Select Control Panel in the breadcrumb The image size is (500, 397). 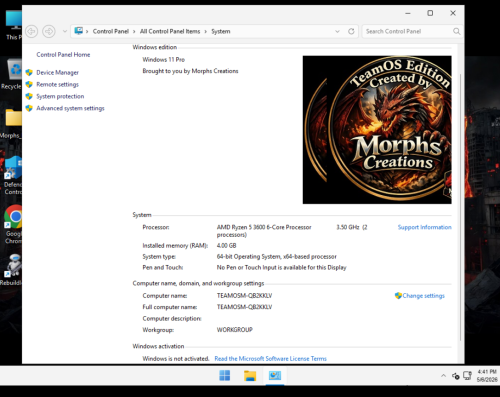[111, 31]
